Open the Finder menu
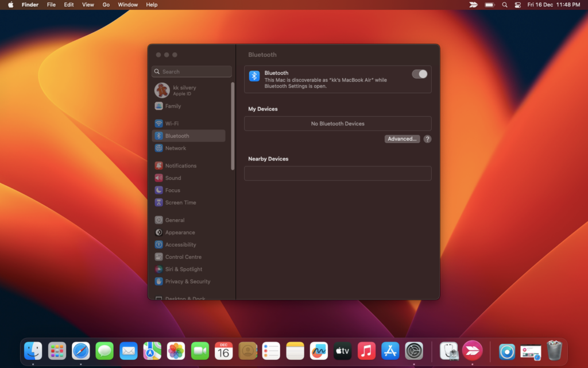This screenshot has width=588, height=368. [30, 5]
